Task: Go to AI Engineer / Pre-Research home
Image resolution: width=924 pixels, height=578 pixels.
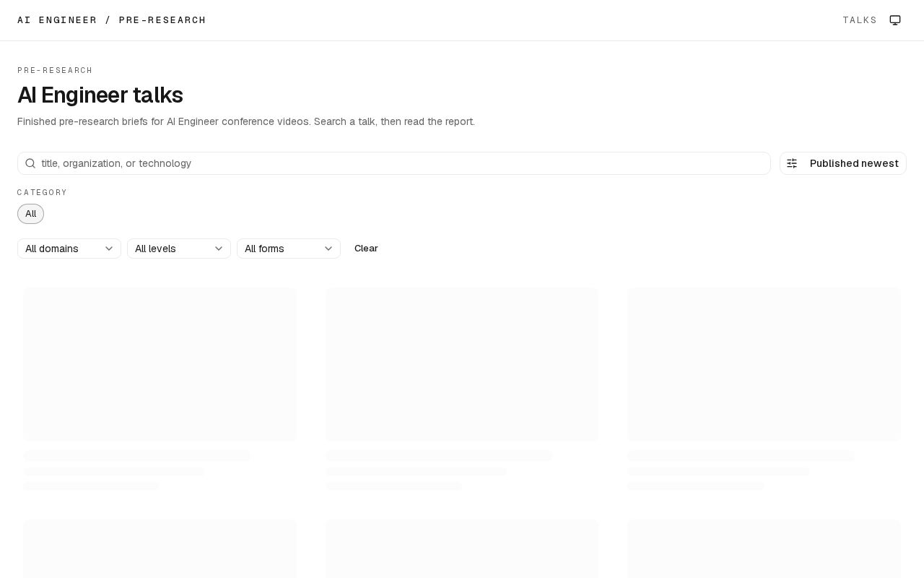Action: click(x=112, y=20)
